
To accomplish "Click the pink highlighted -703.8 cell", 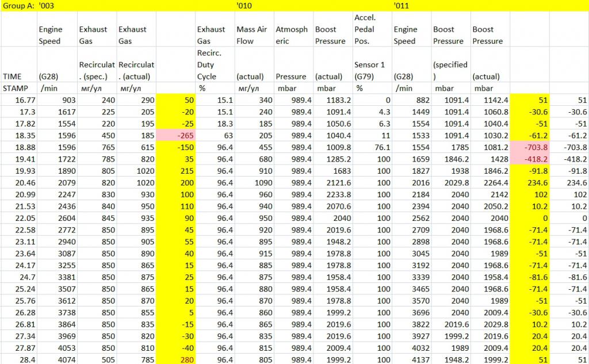I will pos(529,147).
